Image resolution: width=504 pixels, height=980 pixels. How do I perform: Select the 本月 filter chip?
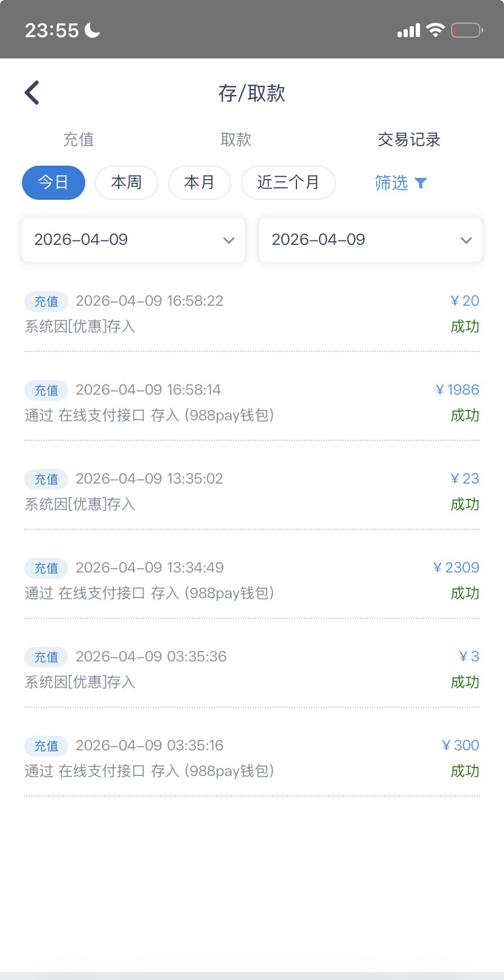pyautogui.click(x=200, y=183)
